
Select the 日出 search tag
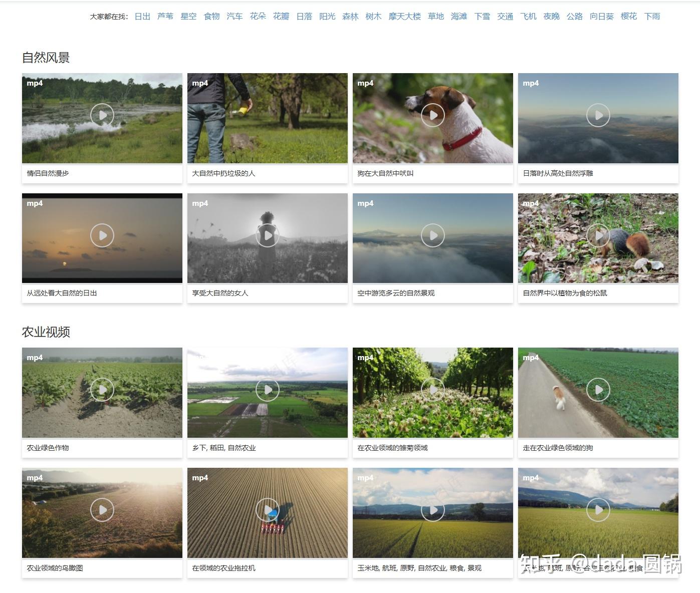(142, 17)
